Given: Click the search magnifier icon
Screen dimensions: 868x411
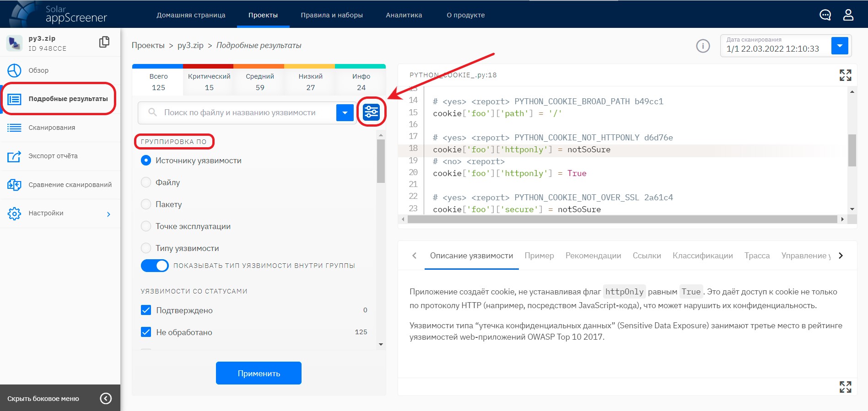Looking at the screenshot, I should coord(153,112).
